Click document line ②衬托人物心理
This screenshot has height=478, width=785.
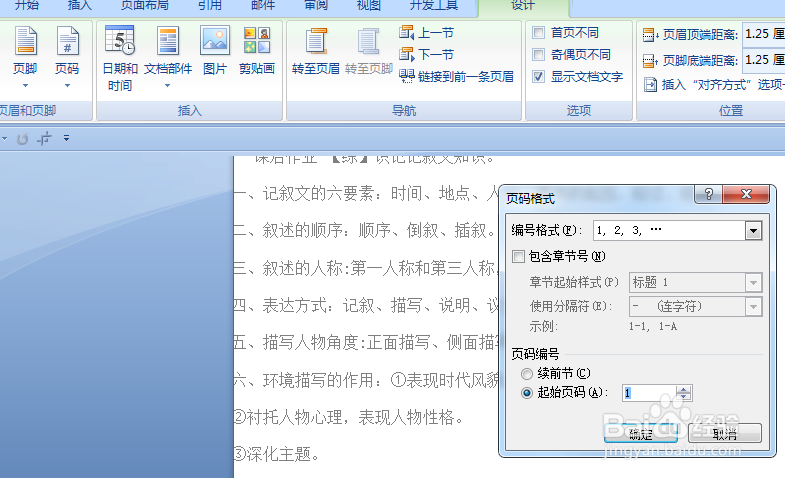349,417
